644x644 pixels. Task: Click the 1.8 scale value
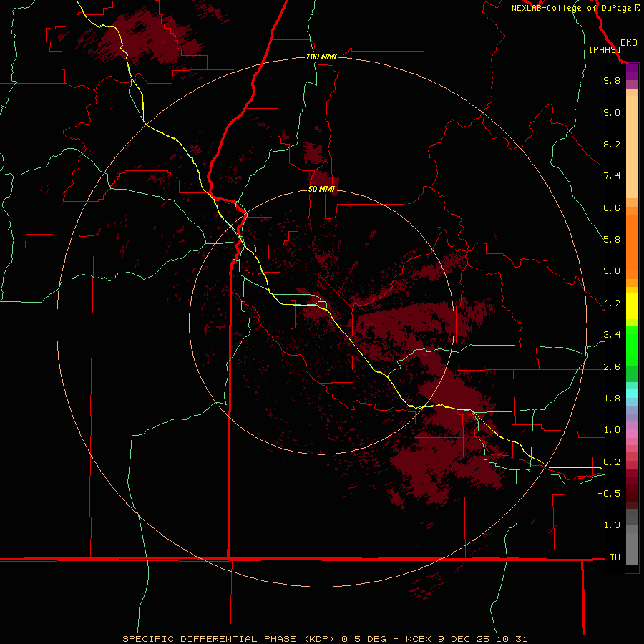(612, 399)
